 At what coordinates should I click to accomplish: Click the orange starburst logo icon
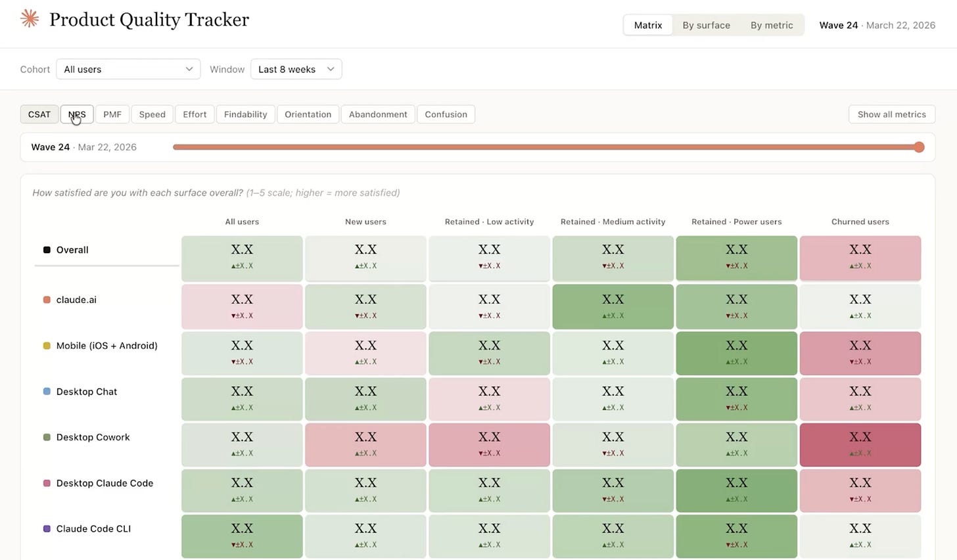[x=30, y=18]
